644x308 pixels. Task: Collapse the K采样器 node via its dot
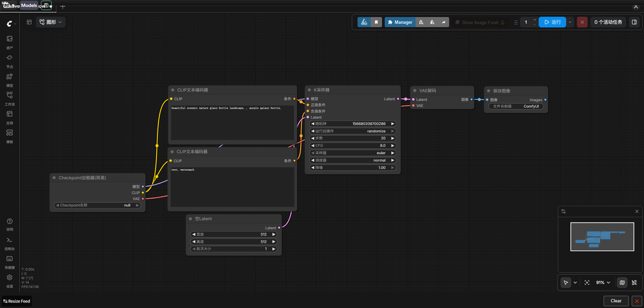pyautogui.click(x=309, y=90)
